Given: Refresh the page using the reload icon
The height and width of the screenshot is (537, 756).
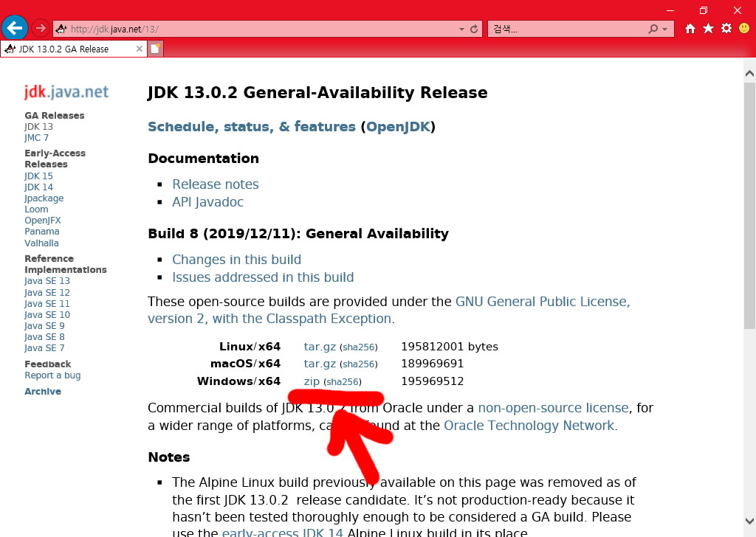Looking at the screenshot, I should tap(474, 29).
